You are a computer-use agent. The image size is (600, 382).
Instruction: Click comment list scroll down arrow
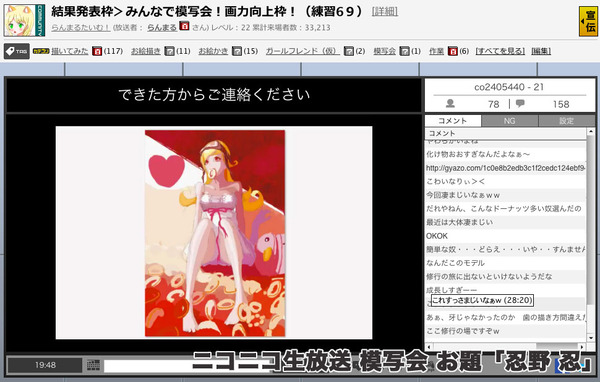point(591,338)
